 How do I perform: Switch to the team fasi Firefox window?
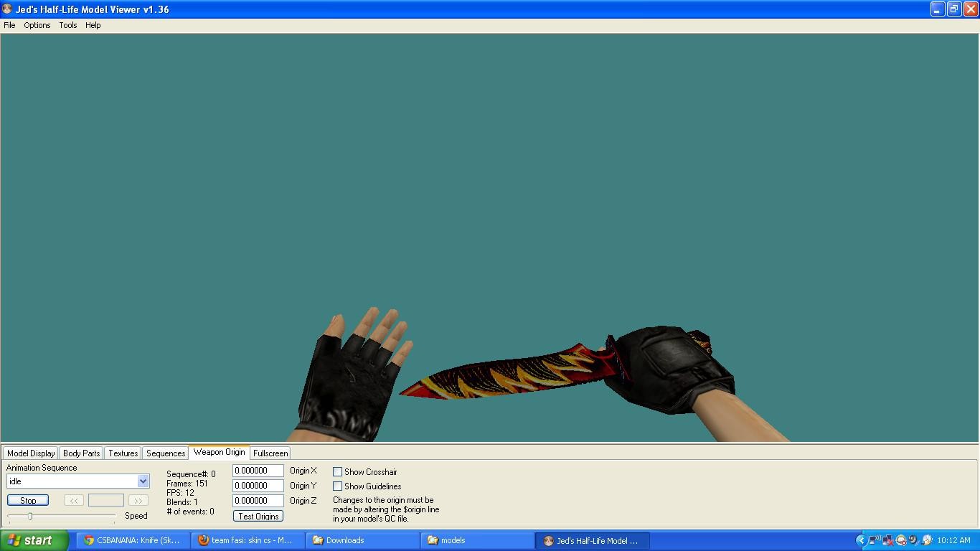tap(248, 540)
